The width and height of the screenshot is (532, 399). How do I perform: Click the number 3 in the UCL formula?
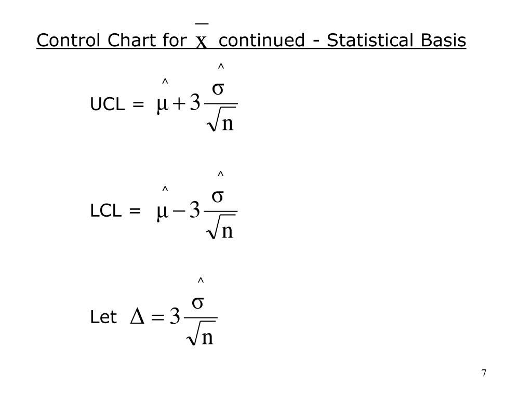click(195, 102)
